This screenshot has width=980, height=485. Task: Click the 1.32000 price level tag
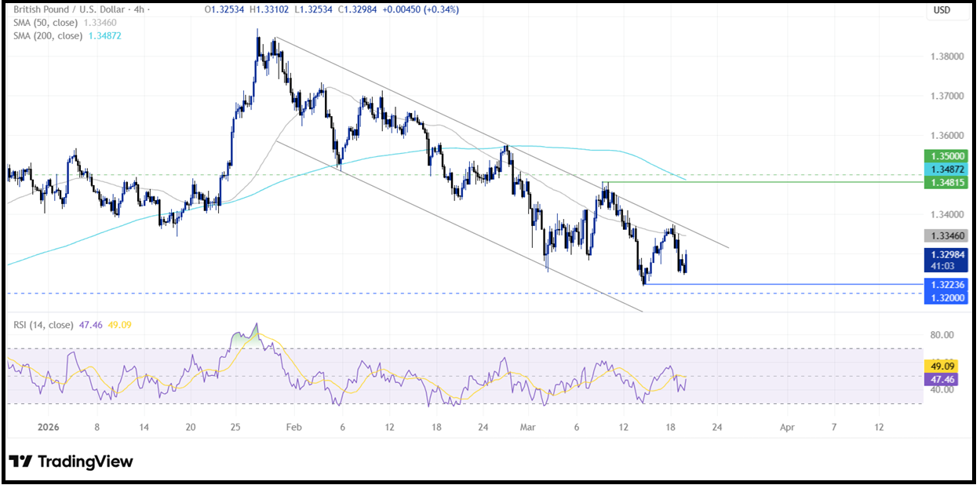(x=948, y=297)
